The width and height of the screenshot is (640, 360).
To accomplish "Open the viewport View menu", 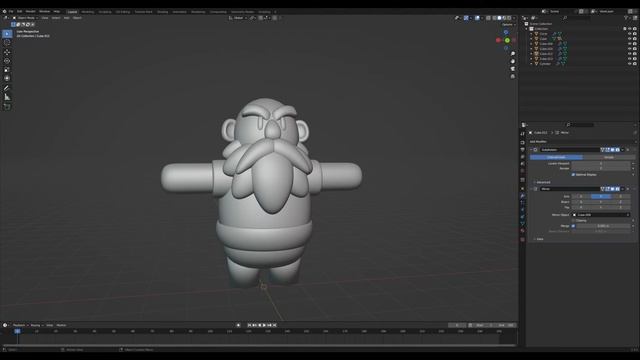I will [44, 18].
